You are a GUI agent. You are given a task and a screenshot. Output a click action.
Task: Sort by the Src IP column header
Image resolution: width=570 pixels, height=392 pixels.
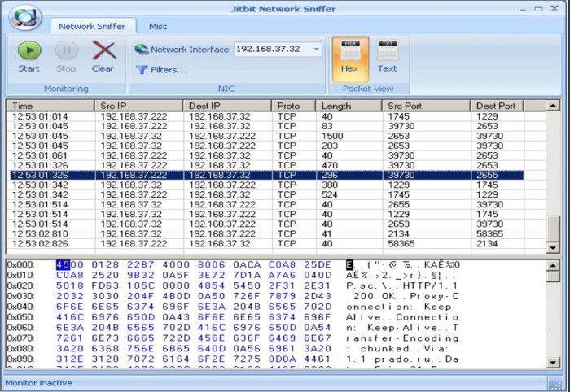tap(138, 106)
